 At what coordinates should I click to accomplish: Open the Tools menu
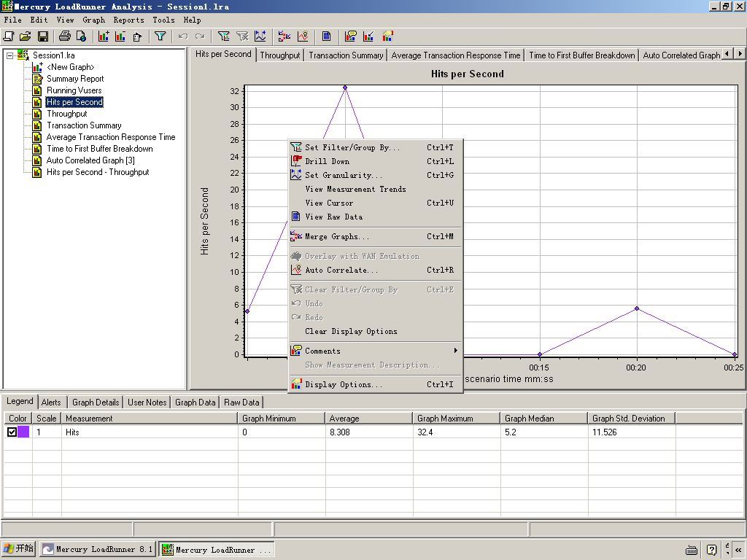pos(163,20)
